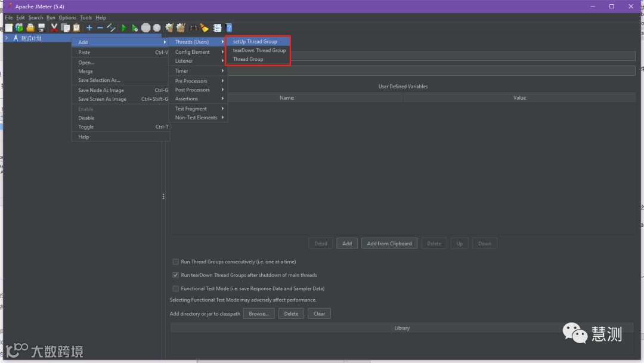Expand Assertions submenu
The height and width of the screenshot is (363, 644).
198,99
